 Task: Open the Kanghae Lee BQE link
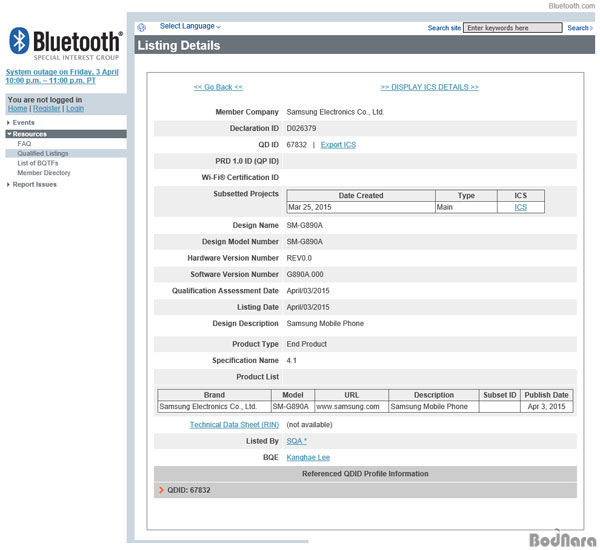click(308, 457)
